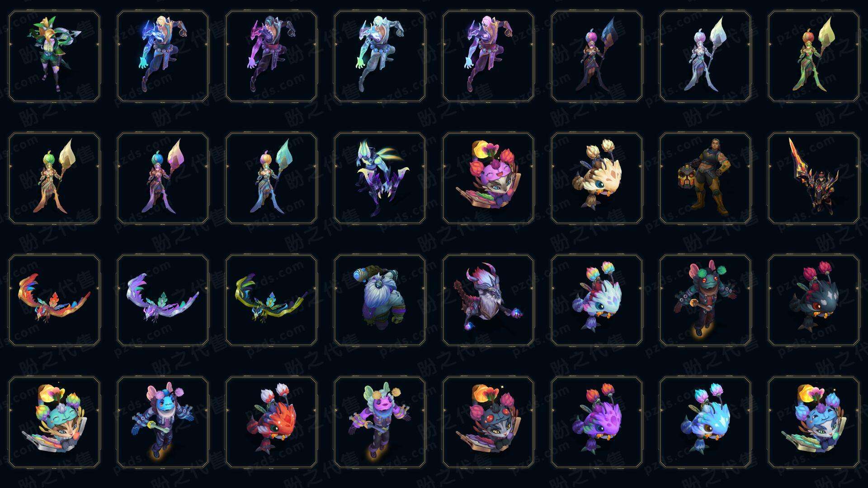The image size is (868, 488).
Task: Pick the pink-haired purple running figure
Action: pos(488,56)
